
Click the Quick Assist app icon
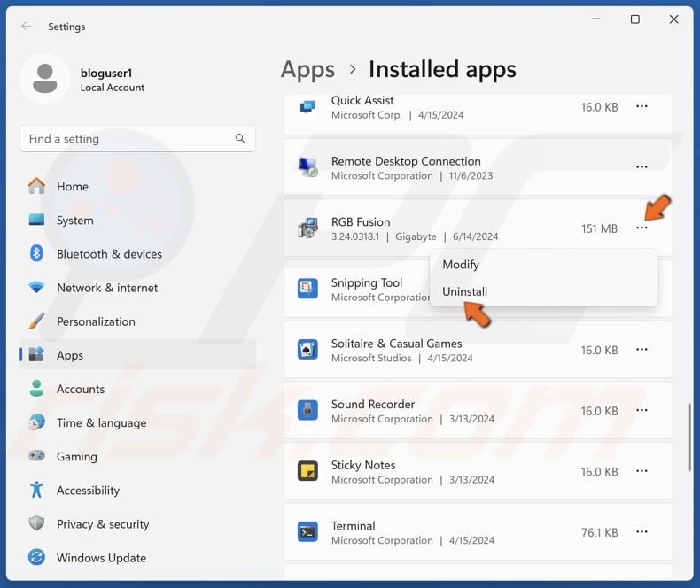click(307, 107)
